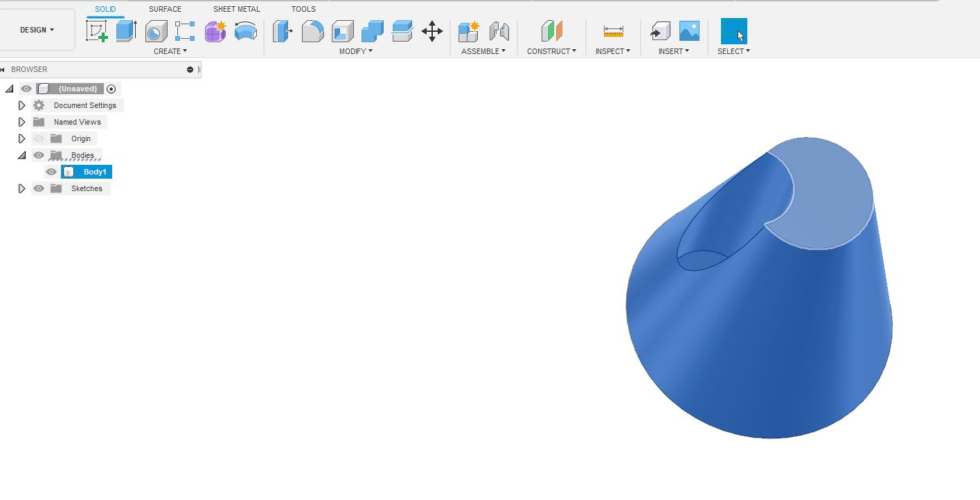The height and width of the screenshot is (500, 980).
Task: Switch to the SURFACE tab
Action: (x=165, y=9)
